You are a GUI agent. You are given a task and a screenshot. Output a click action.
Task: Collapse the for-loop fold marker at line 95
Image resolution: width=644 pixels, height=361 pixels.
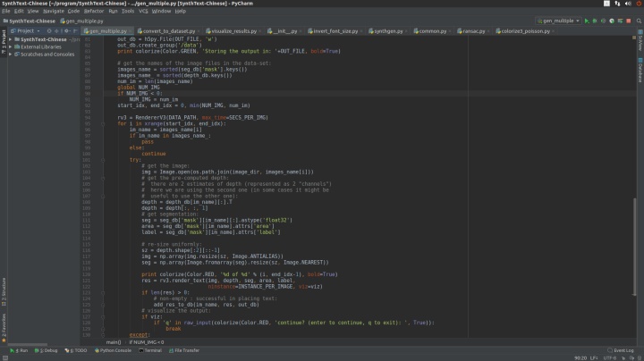coord(103,123)
